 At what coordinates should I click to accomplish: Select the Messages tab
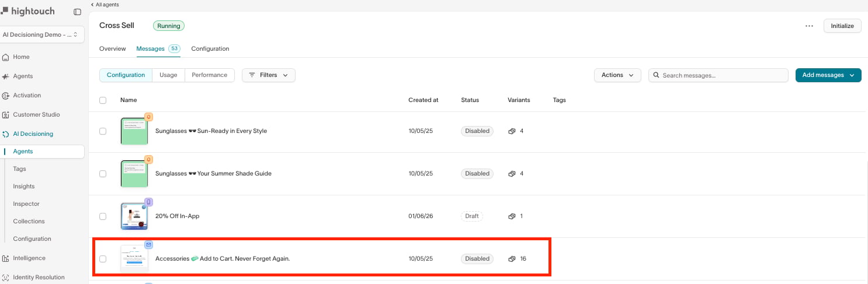(158, 48)
